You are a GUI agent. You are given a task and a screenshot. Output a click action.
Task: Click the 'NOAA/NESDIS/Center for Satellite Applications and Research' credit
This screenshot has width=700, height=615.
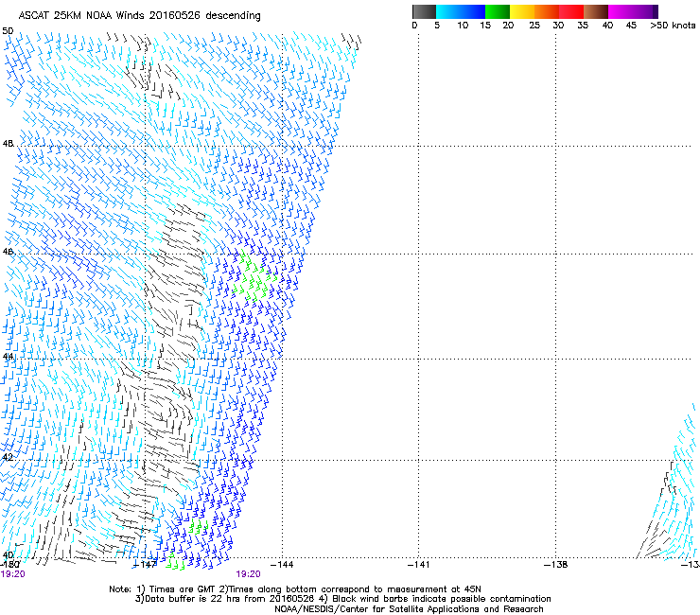tap(409, 608)
